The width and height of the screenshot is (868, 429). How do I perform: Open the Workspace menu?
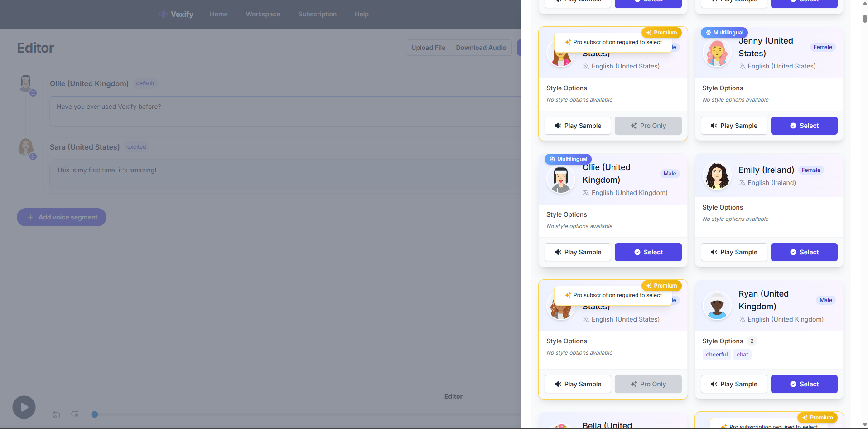coord(263,14)
